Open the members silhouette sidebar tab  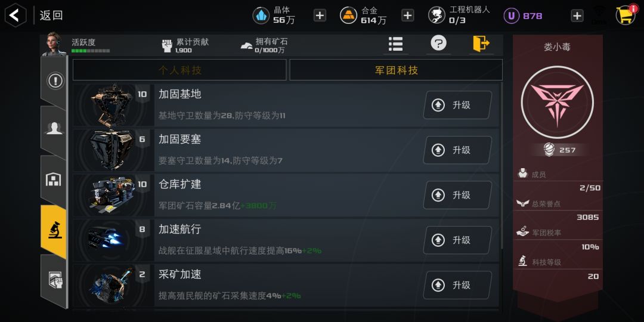coord(55,129)
